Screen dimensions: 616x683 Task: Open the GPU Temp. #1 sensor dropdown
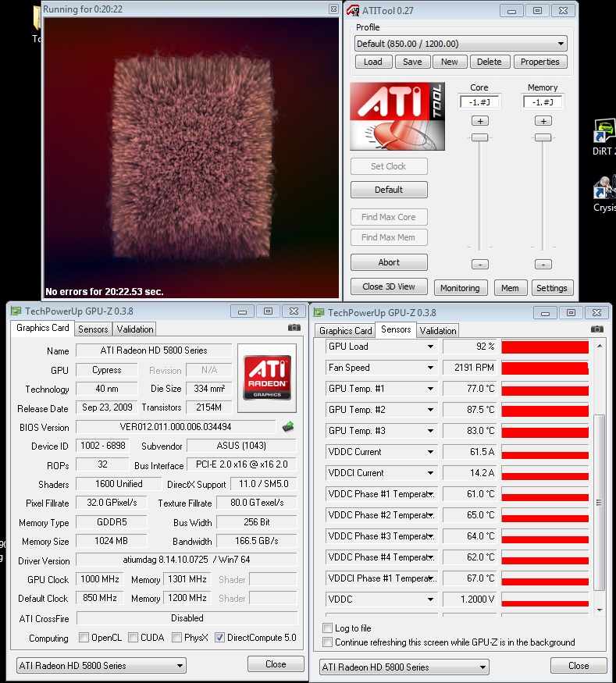point(430,389)
